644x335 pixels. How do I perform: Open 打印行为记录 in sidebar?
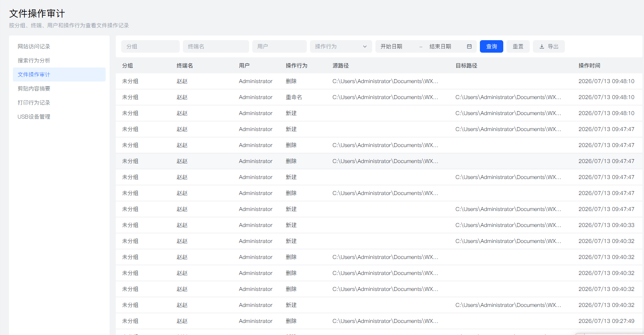pyautogui.click(x=59, y=103)
